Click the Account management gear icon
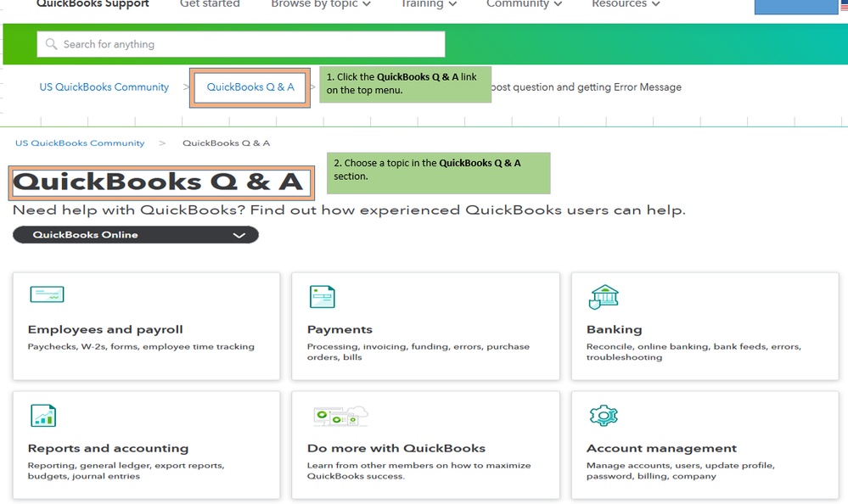Screen dimensions: 848x504 pos(604,415)
